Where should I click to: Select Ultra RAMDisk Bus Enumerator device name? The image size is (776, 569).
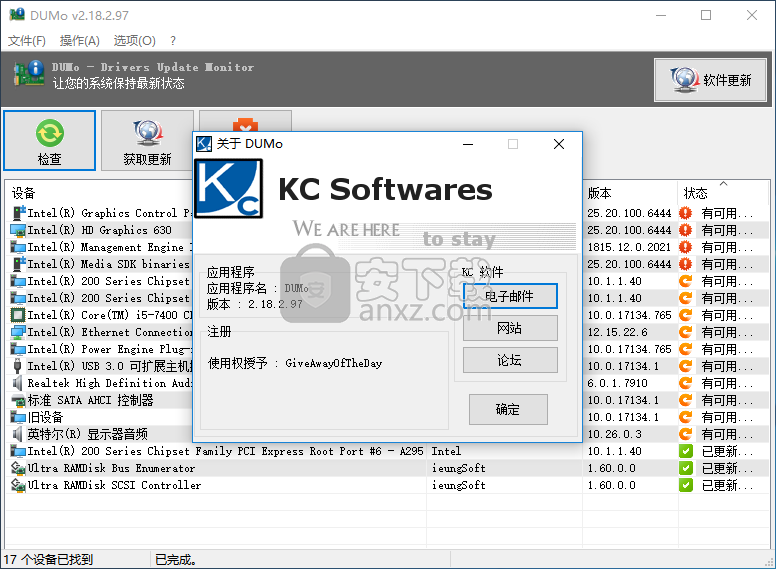tap(111, 468)
